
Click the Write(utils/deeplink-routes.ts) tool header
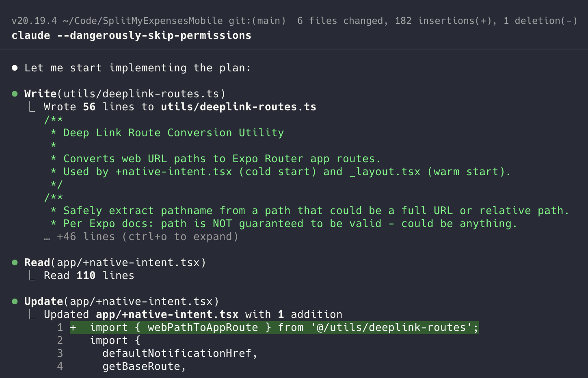[125, 94]
